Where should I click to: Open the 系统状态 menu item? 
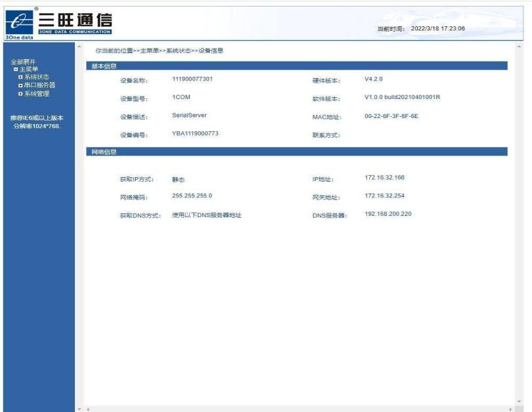click(x=37, y=77)
